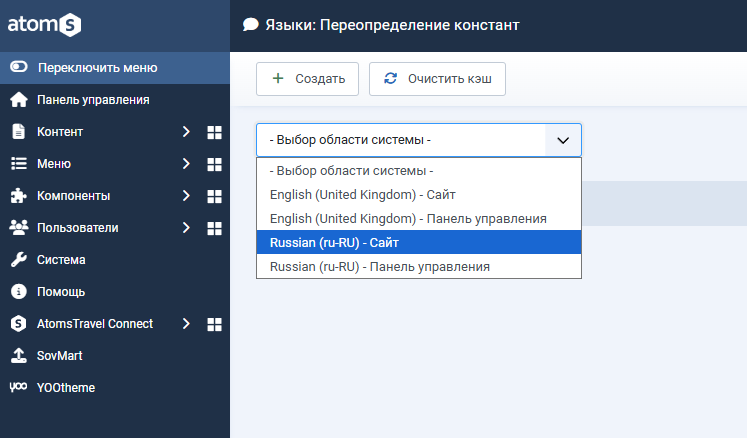Image resolution: width=747 pixels, height=438 pixels.
Task: Expand the Контент submenu chevron
Action: pyautogui.click(x=186, y=132)
